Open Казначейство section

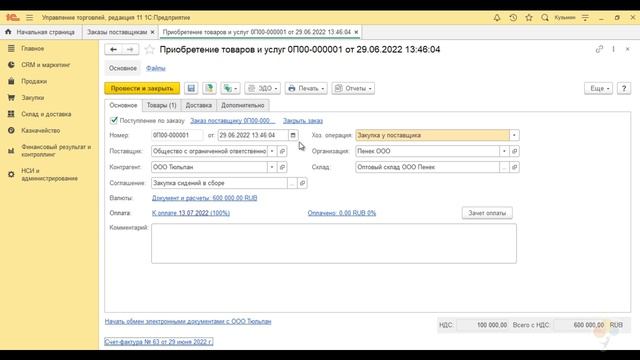tap(40, 131)
